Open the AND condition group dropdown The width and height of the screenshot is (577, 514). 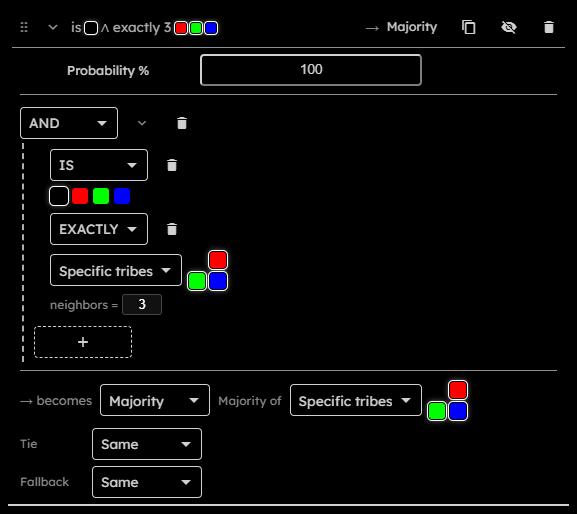pyautogui.click(x=69, y=123)
